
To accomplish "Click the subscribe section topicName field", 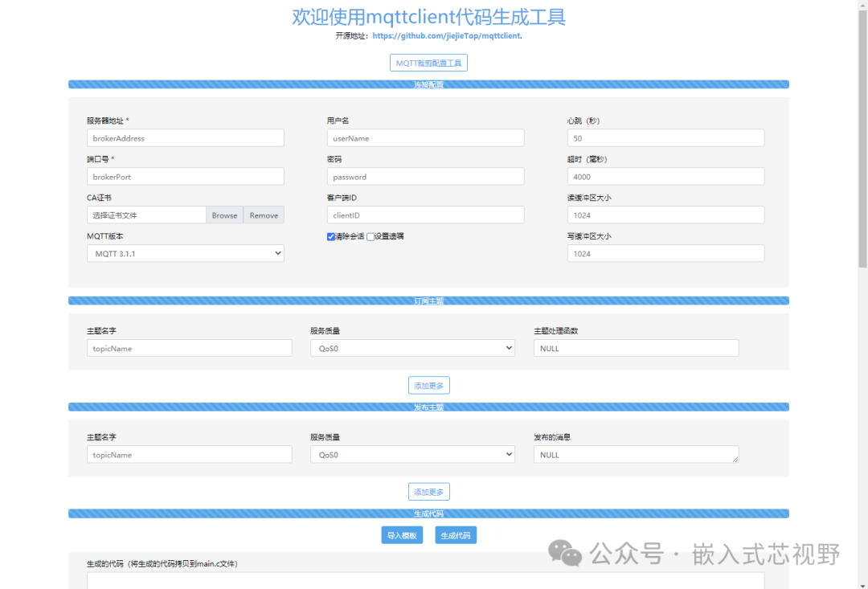I will coord(190,348).
